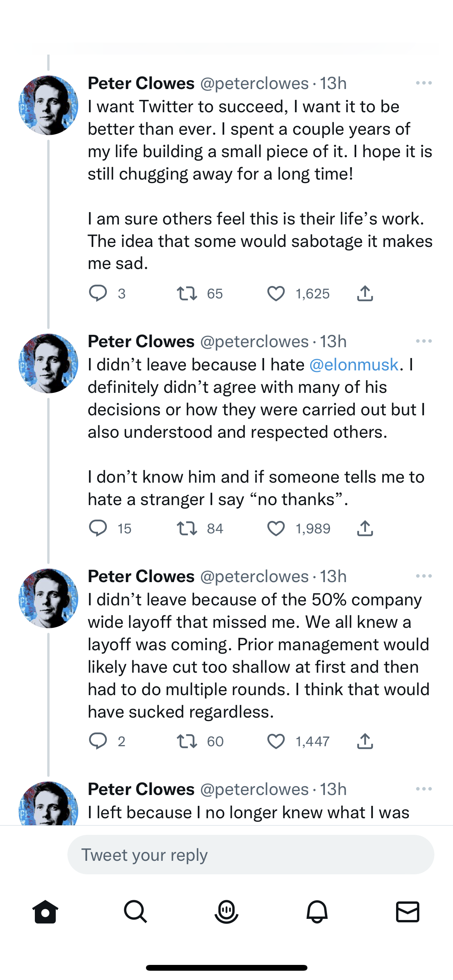Image resolution: width=453 pixels, height=980 pixels.
Task: Open Peter Clowes avatar on the layoff tweet
Action: (48, 598)
